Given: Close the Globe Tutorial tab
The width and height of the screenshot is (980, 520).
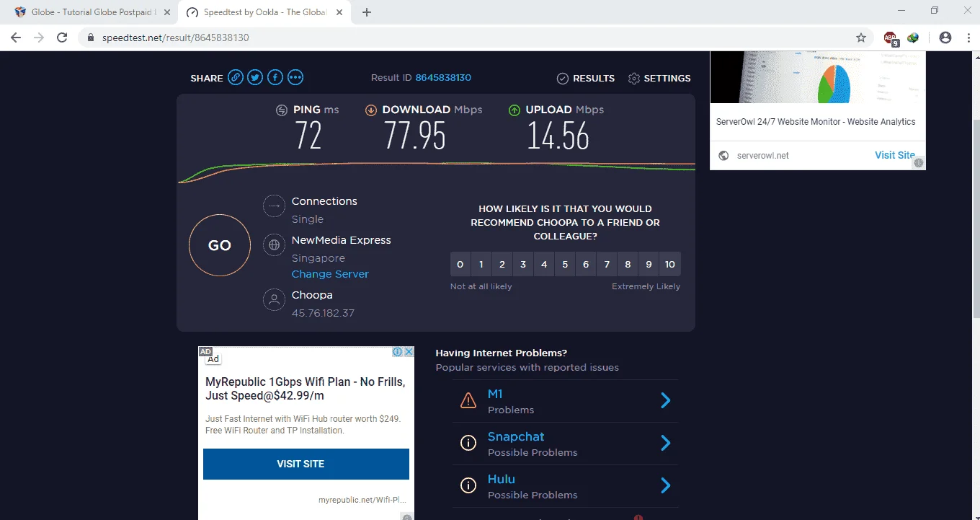Looking at the screenshot, I should (166, 12).
